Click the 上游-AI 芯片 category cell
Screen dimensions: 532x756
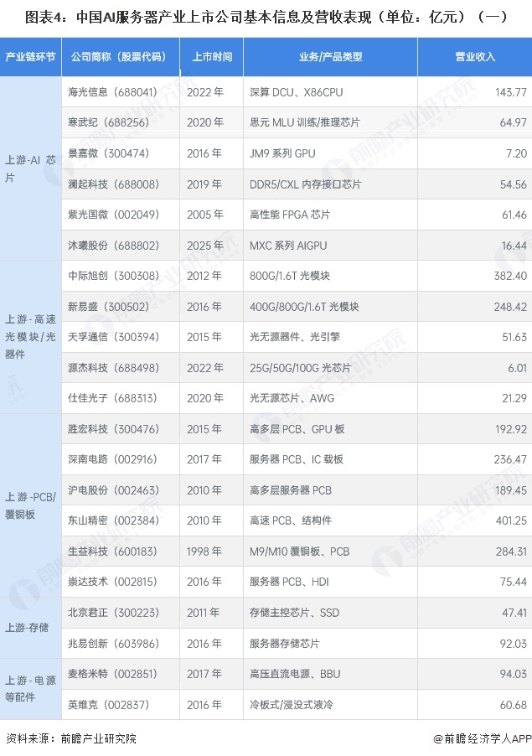pyautogui.click(x=30, y=168)
